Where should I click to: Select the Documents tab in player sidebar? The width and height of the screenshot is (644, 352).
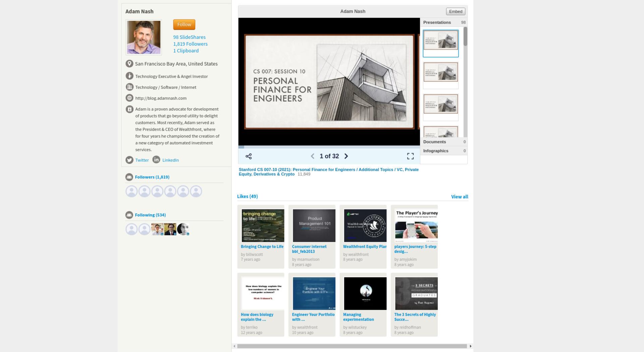pyautogui.click(x=443, y=142)
